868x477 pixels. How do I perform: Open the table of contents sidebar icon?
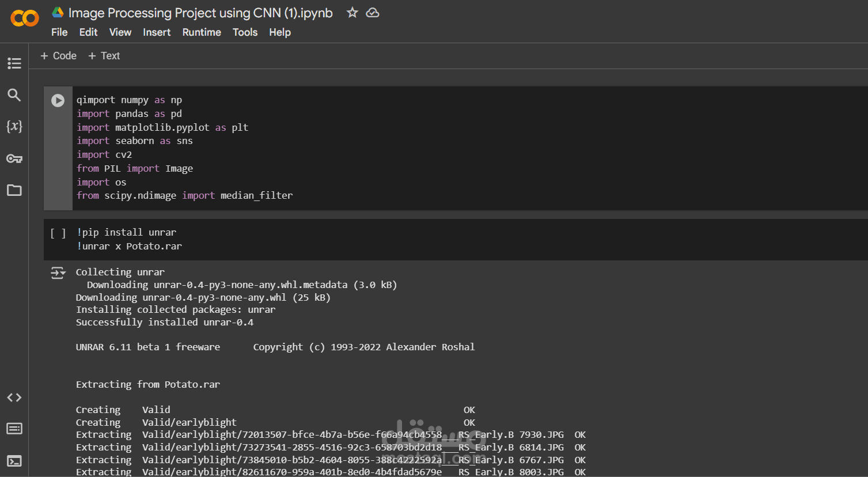14,63
